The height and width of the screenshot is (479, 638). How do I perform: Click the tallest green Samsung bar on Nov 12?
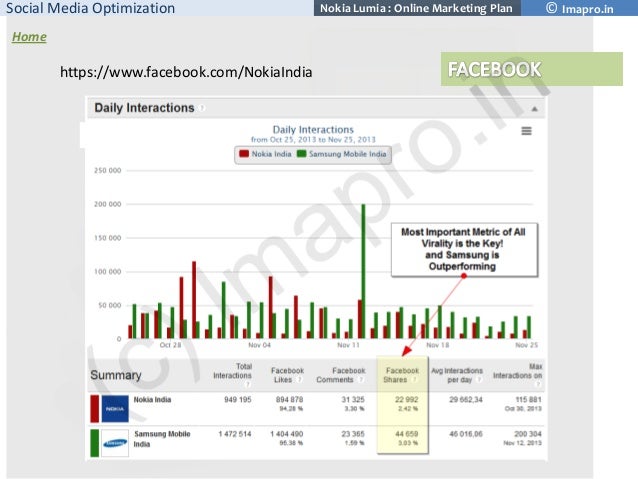[x=363, y=271]
